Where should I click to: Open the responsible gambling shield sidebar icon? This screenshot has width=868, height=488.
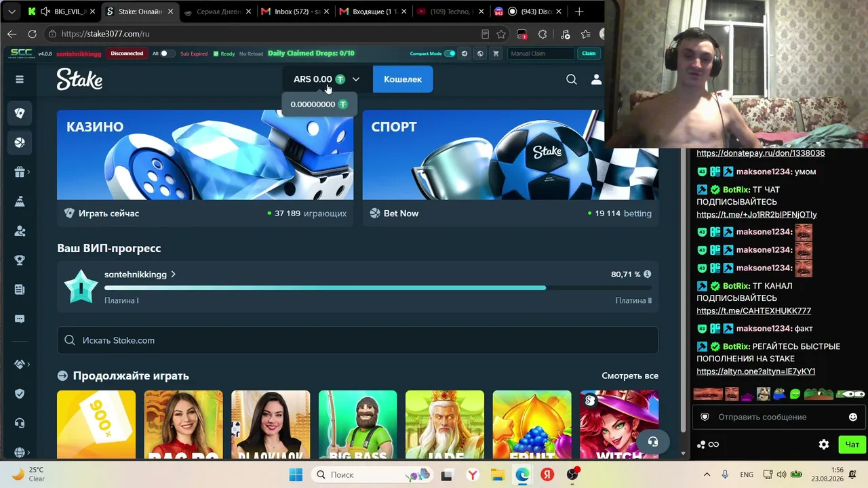coord(20,394)
